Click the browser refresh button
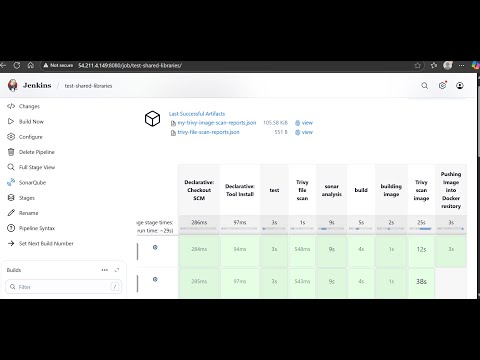The height and width of the screenshot is (360, 480). (17, 65)
